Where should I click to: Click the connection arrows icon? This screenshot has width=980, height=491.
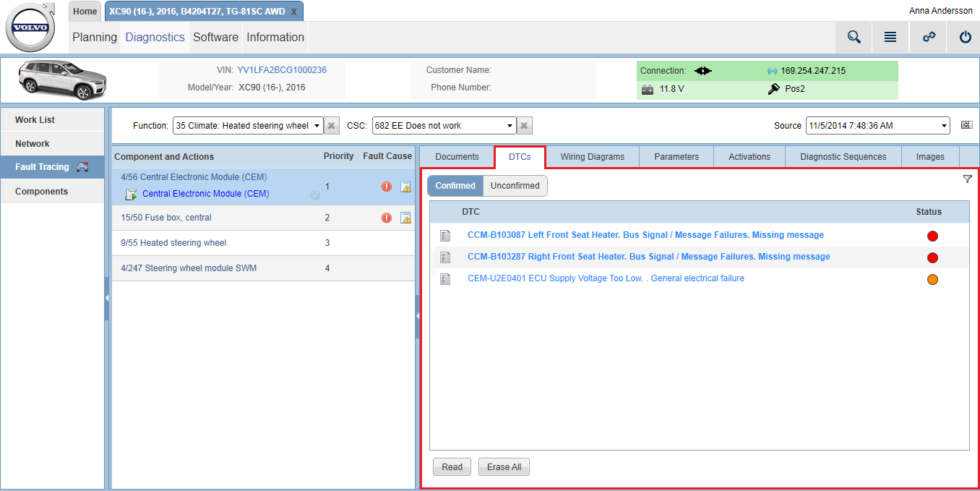click(703, 71)
